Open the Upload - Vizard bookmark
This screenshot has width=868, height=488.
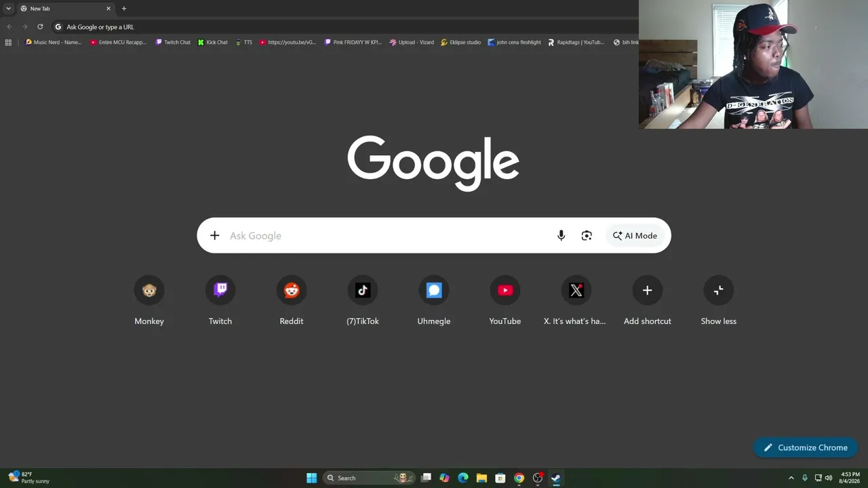click(x=412, y=42)
